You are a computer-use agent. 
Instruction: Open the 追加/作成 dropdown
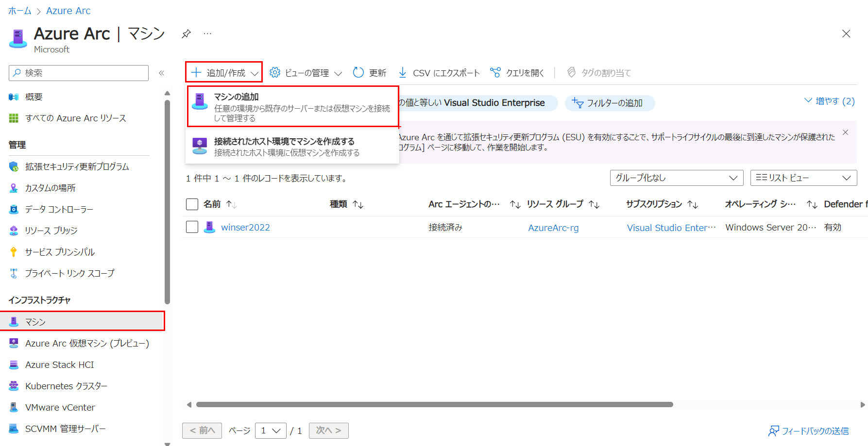pos(224,72)
